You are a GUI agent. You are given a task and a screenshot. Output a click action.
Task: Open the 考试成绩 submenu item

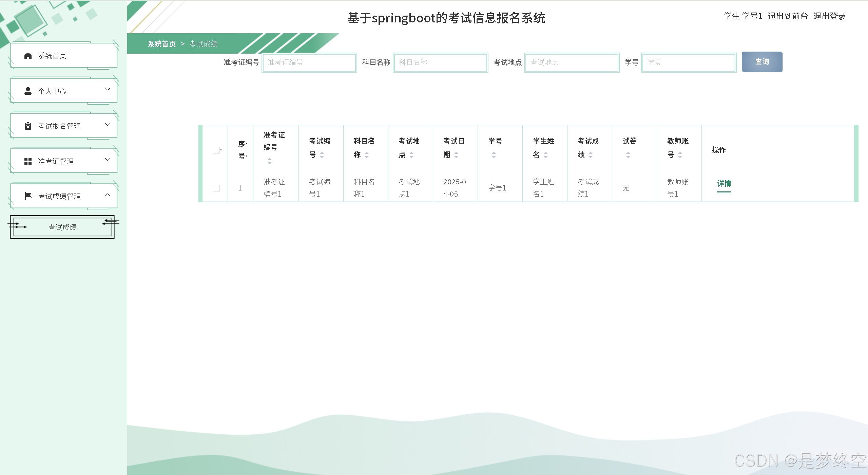click(x=62, y=227)
